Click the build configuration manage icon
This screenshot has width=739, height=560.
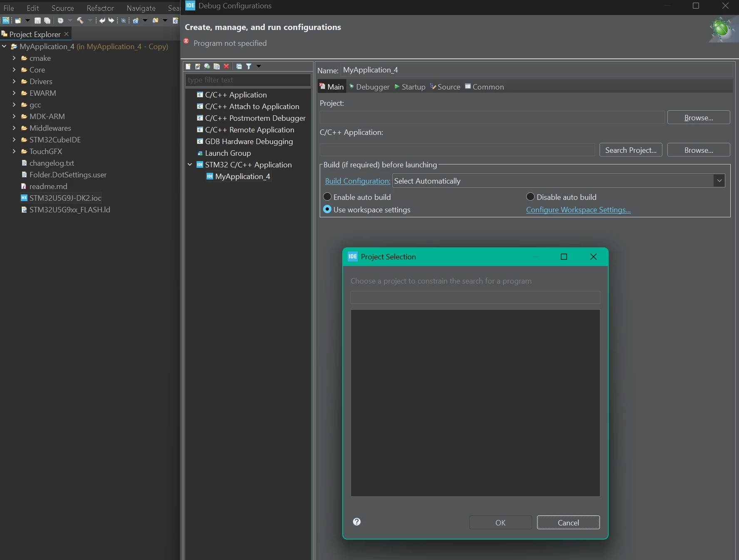[60, 20]
